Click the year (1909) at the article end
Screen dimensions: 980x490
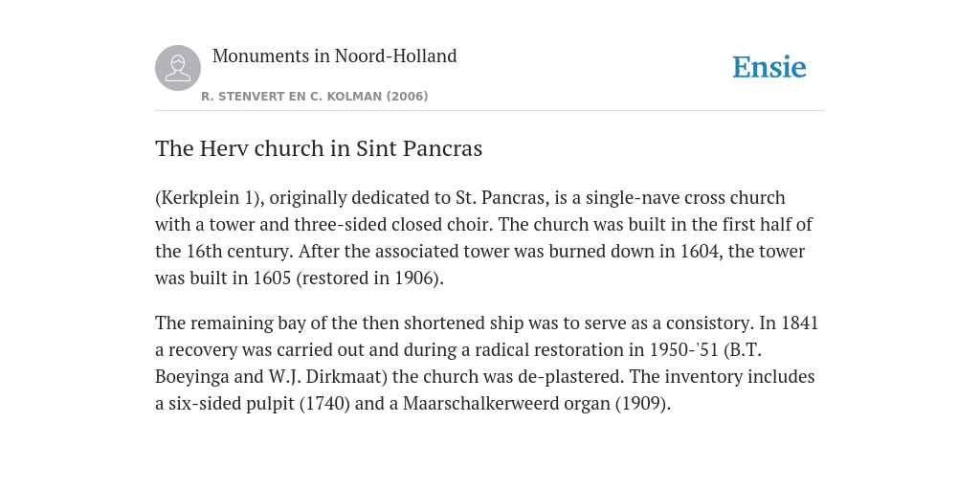click(x=643, y=404)
